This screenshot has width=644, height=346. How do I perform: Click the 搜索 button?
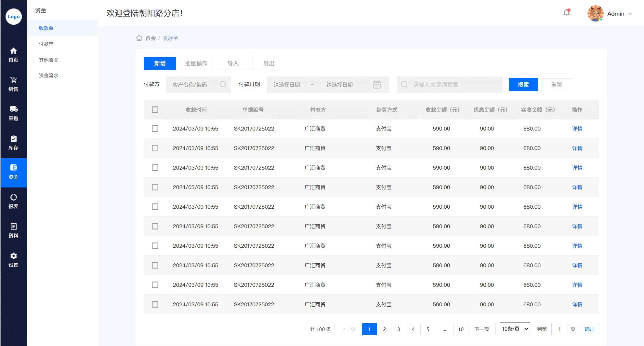pyautogui.click(x=523, y=85)
